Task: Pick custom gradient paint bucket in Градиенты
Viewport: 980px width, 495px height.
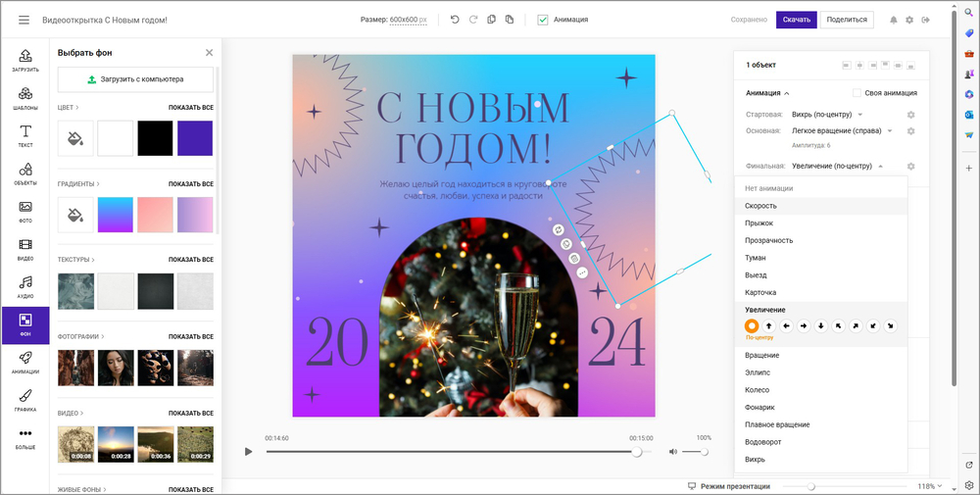Action: tap(75, 215)
